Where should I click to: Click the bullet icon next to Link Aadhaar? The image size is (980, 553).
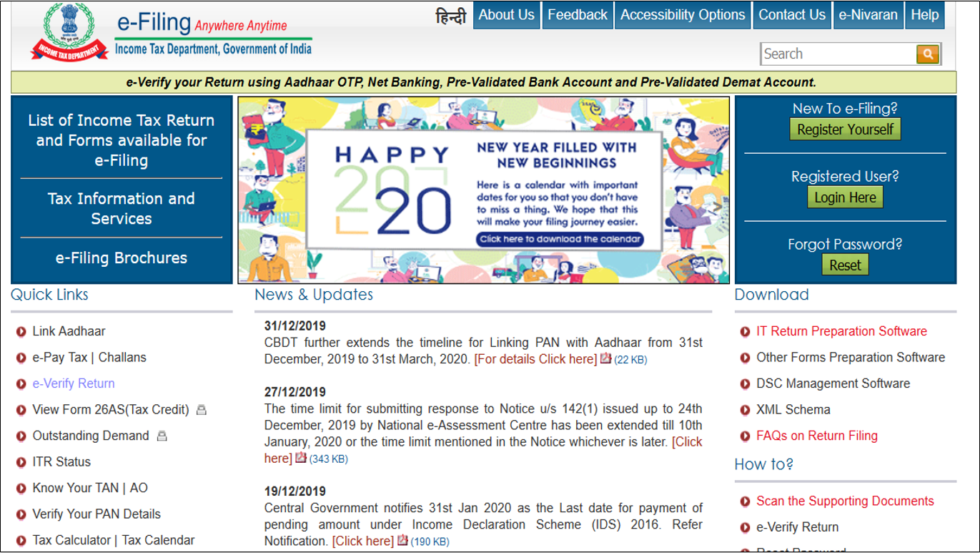point(21,332)
